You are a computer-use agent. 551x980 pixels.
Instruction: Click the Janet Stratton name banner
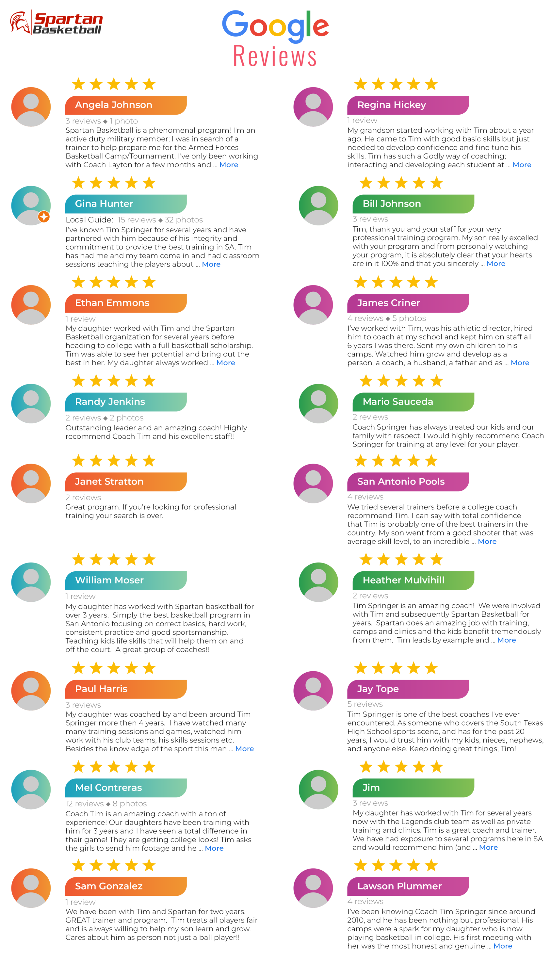coord(126,482)
